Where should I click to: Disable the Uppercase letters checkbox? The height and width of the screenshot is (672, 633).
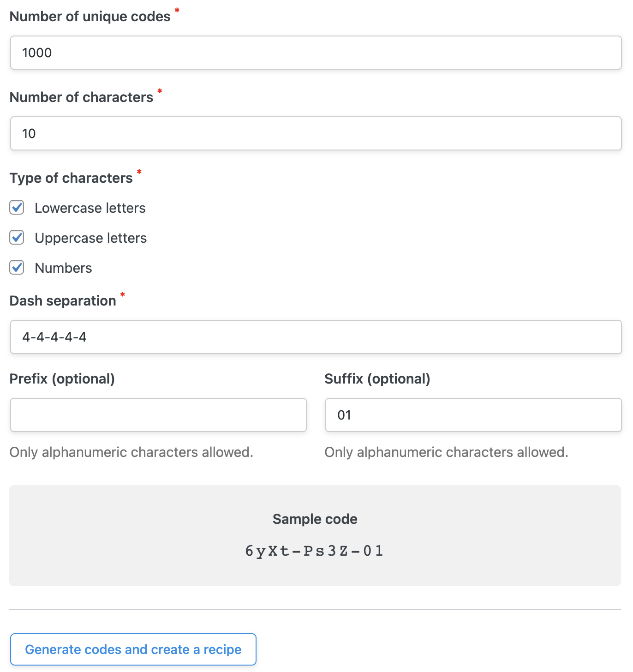coord(16,238)
